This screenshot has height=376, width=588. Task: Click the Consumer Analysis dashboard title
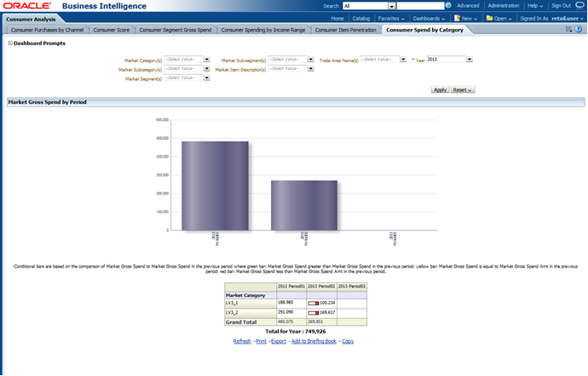point(31,19)
